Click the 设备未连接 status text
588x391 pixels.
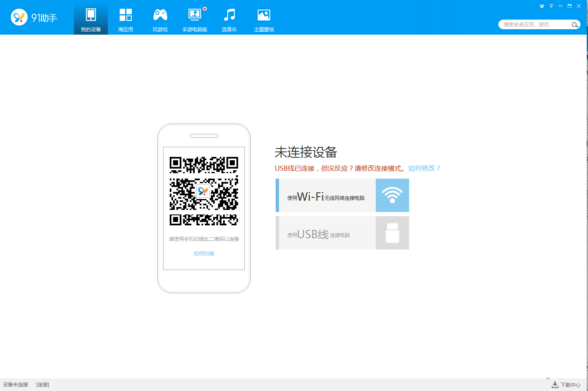pos(15,385)
